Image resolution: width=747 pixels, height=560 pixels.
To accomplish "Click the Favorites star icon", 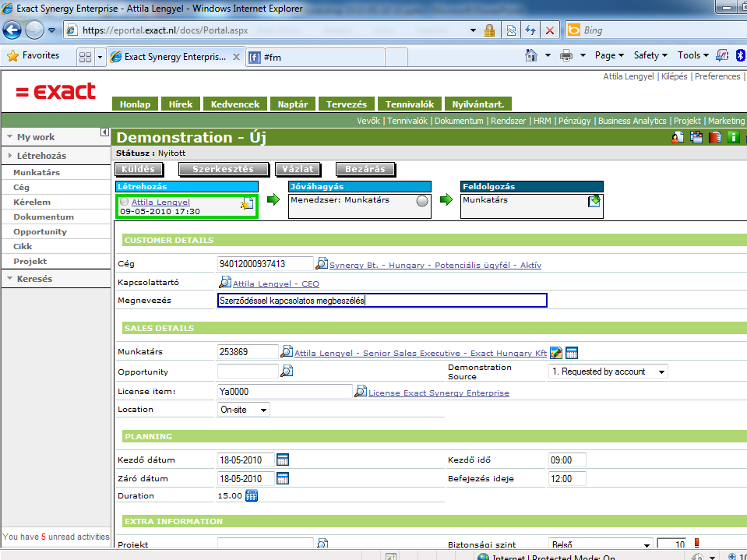I will [x=13, y=56].
